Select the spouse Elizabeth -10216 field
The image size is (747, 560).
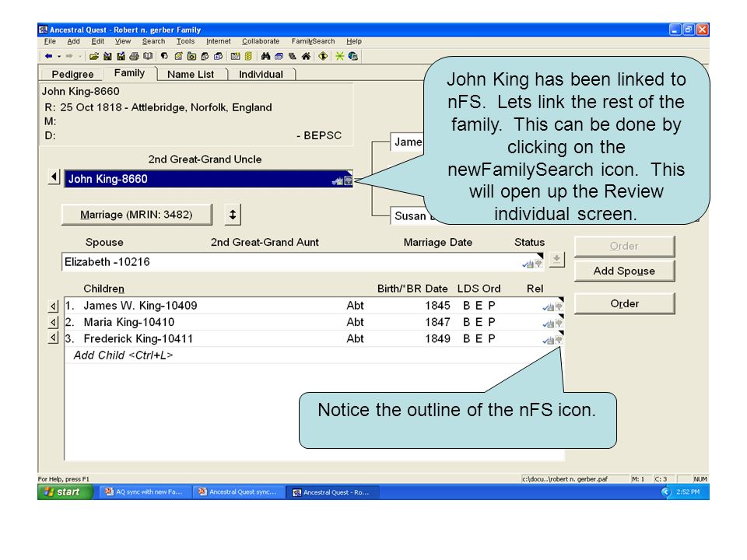tap(303, 262)
